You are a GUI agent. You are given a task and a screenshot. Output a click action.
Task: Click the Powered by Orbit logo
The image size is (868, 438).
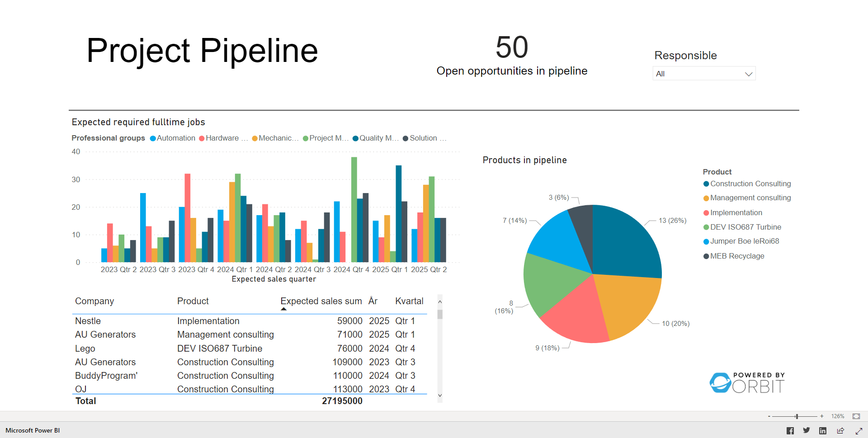click(746, 381)
